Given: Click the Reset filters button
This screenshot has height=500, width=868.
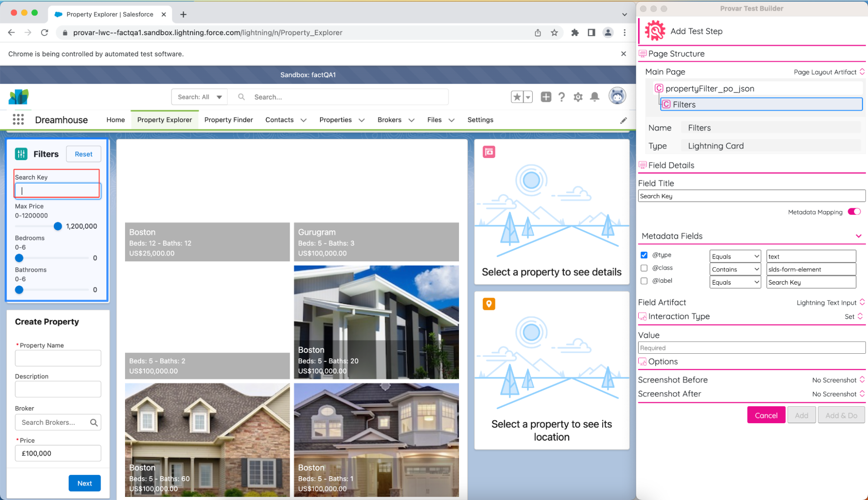Looking at the screenshot, I should pos(83,154).
